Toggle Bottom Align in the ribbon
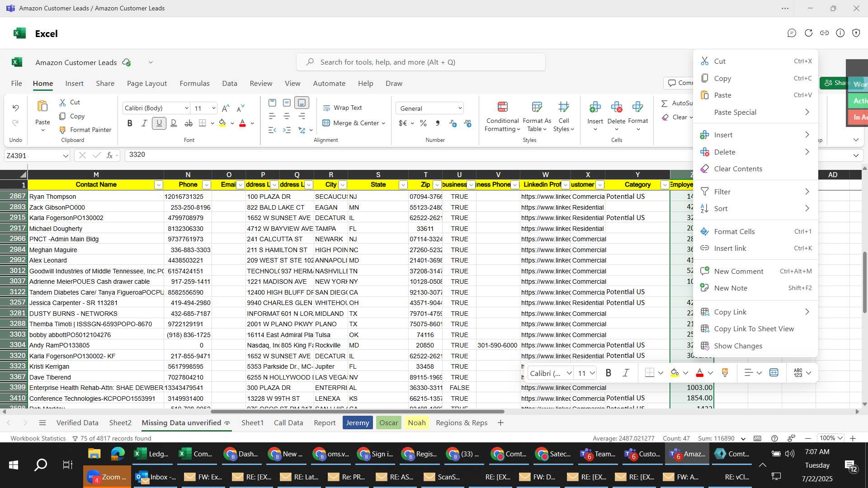 click(302, 103)
